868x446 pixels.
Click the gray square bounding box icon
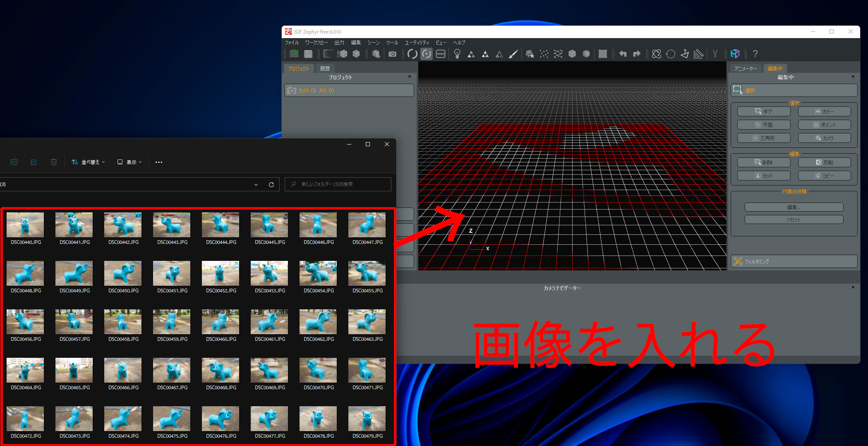coord(603,54)
